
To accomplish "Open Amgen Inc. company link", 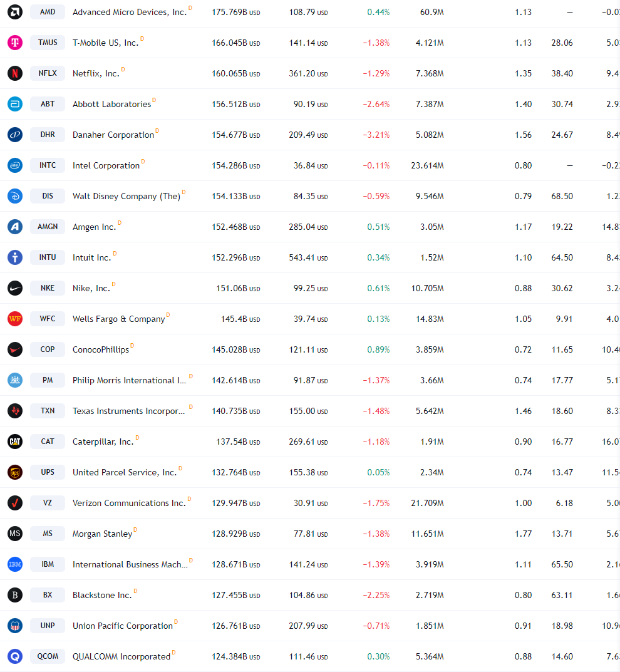I will coord(95,227).
